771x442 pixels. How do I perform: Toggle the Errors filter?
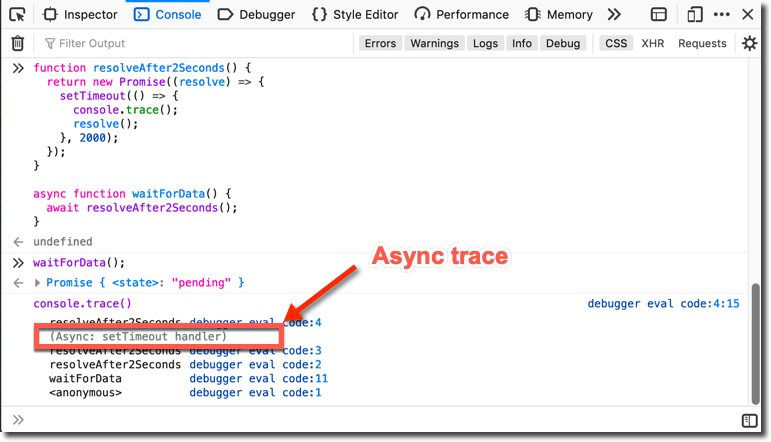pyautogui.click(x=380, y=43)
